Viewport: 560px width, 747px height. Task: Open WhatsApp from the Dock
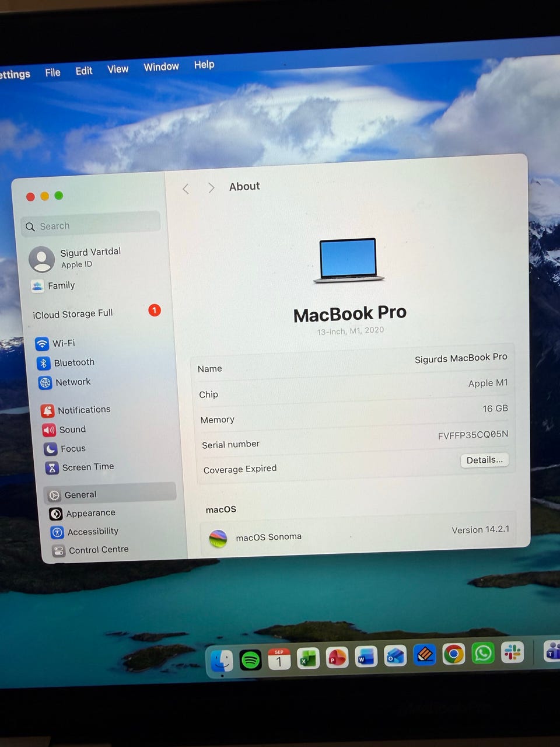[483, 653]
